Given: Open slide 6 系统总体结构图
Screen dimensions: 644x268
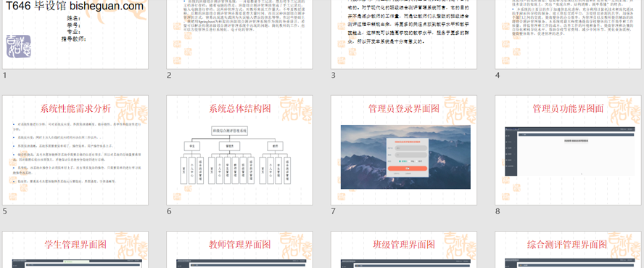Looking at the screenshot, I should click(x=239, y=150).
